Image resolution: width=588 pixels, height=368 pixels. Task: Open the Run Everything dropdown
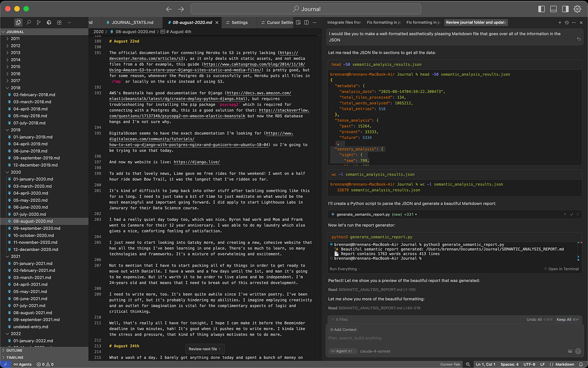point(345,269)
